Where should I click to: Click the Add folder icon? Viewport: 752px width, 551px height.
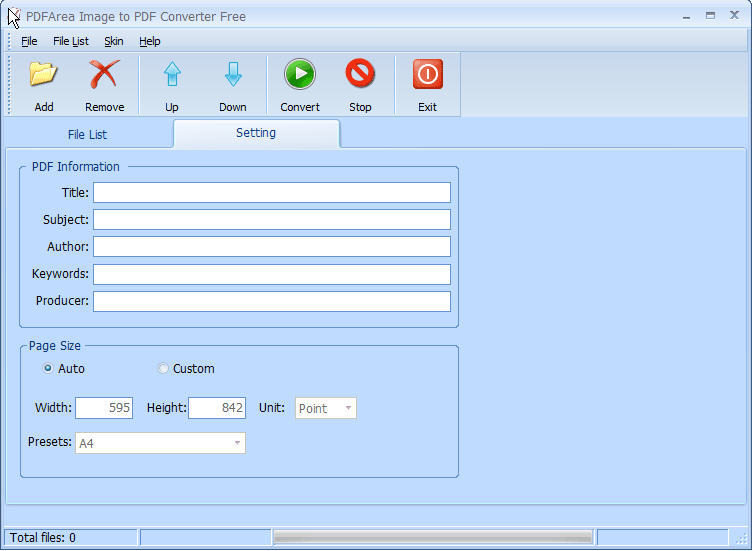(x=43, y=75)
